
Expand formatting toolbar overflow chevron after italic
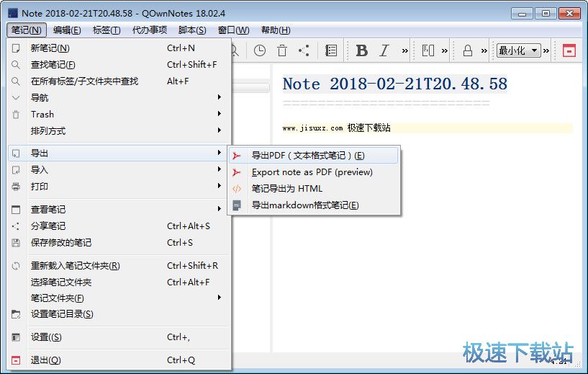pyautogui.click(x=404, y=50)
